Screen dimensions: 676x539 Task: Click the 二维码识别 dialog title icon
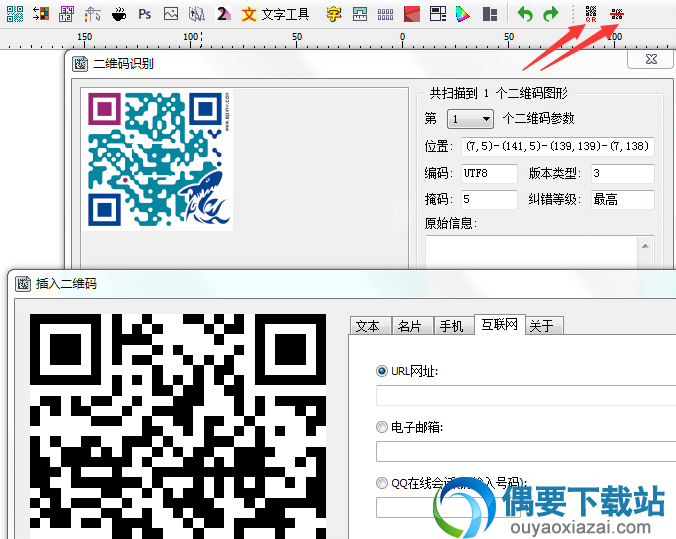[x=80, y=64]
